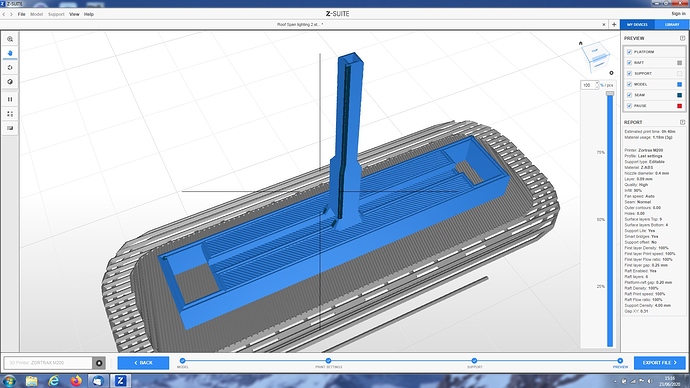Image resolution: width=690 pixels, height=388 pixels.
Task: Go back with menu bar left arrow
Action: [x=4, y=15]
